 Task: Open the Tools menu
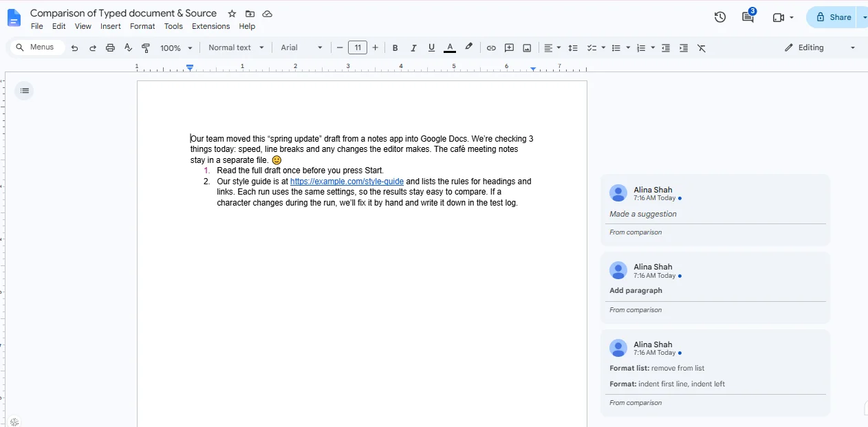[x=173, y=26]
